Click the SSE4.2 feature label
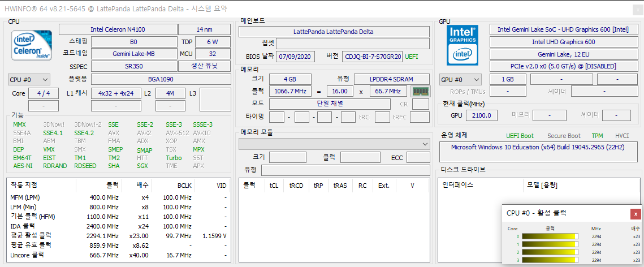Viewport: 644px width, 267px height. [x=84, y=133]
